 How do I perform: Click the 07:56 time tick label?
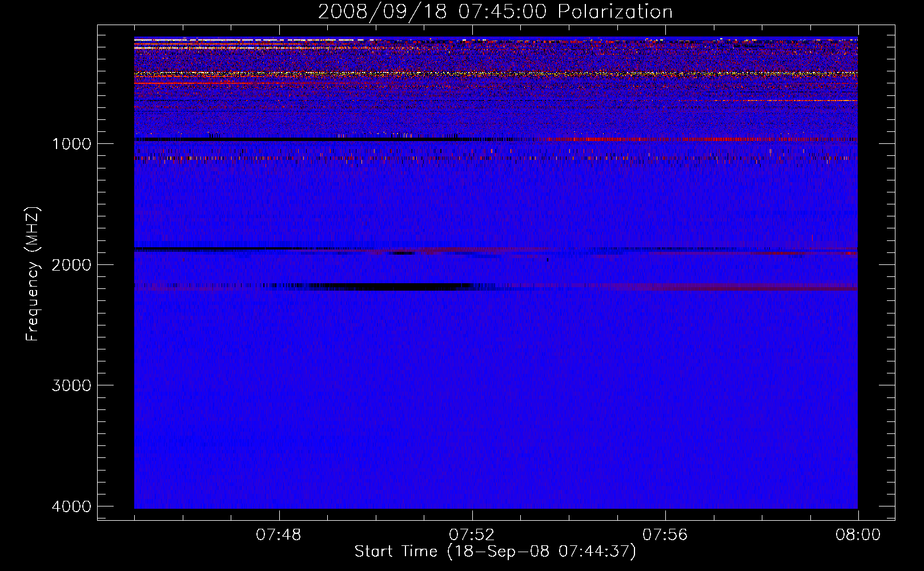point(665,535)
